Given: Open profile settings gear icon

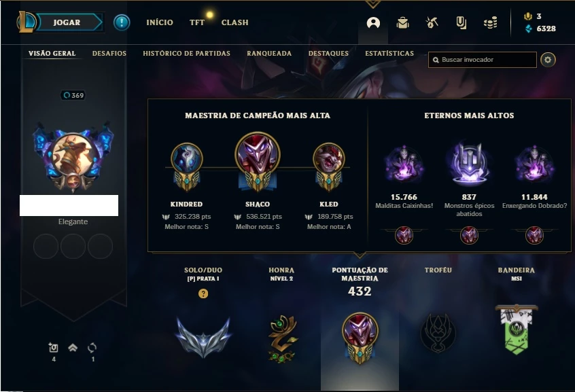Looking at the screenshot, I should pyautogui.click(x=548, y=60).
